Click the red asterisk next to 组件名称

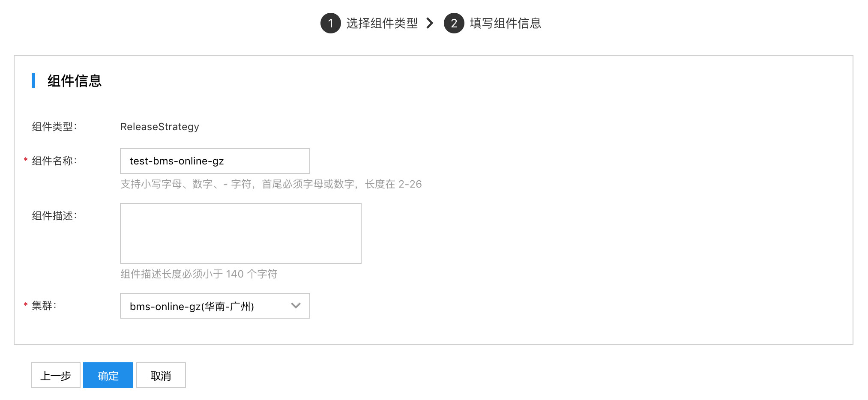(26, 161)
